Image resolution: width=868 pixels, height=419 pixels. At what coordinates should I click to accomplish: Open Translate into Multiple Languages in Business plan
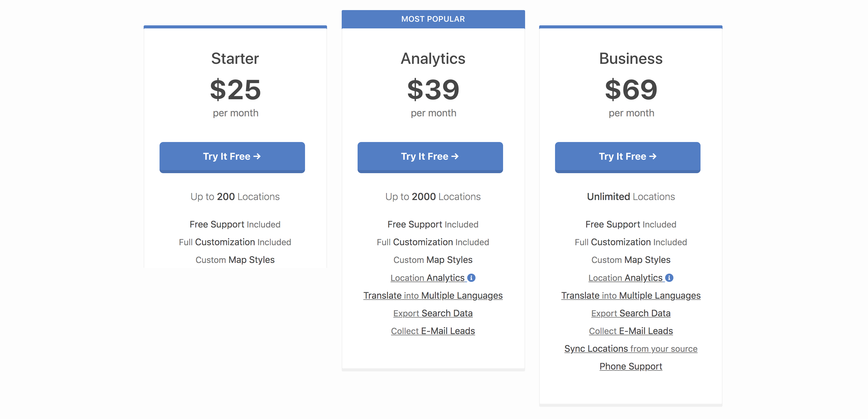pyautogui.click(x=631, y=295)
